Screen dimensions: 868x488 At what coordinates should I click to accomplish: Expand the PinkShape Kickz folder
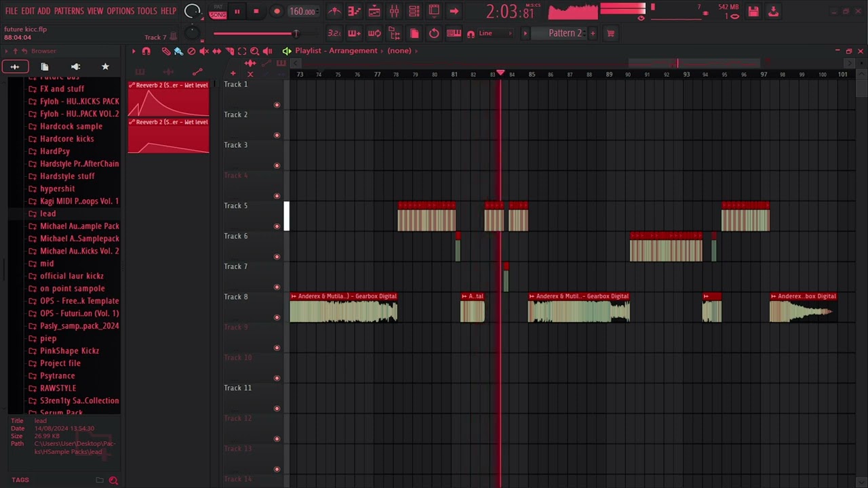69,351
